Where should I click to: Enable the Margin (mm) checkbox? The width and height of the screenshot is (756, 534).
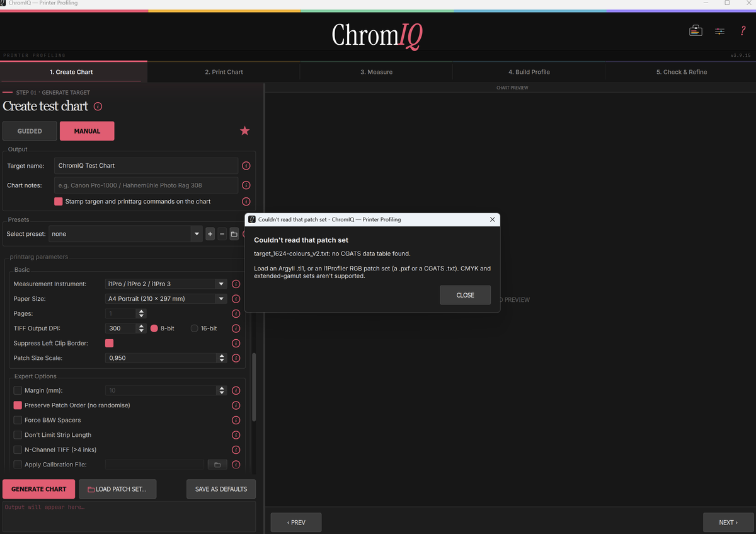tap(18, 391)
